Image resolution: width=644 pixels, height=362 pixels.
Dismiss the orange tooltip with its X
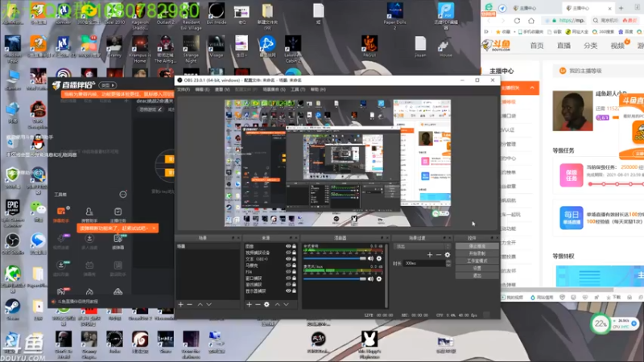[x=154, y=228]
